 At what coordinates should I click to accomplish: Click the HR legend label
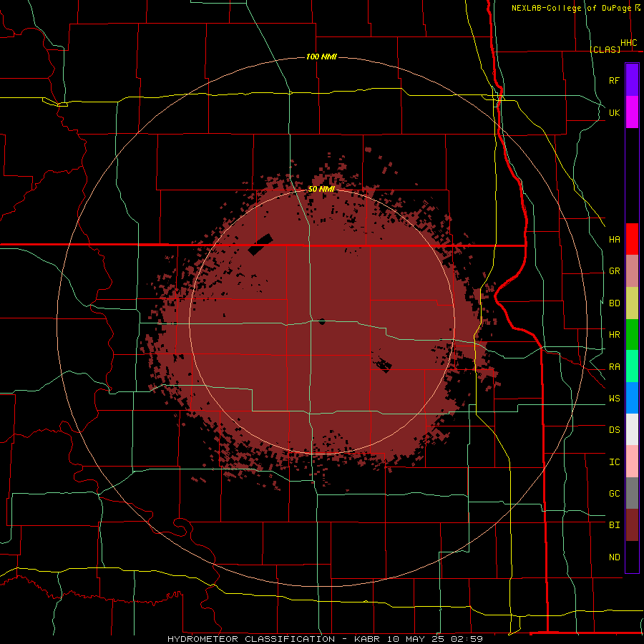pos(615,335)
